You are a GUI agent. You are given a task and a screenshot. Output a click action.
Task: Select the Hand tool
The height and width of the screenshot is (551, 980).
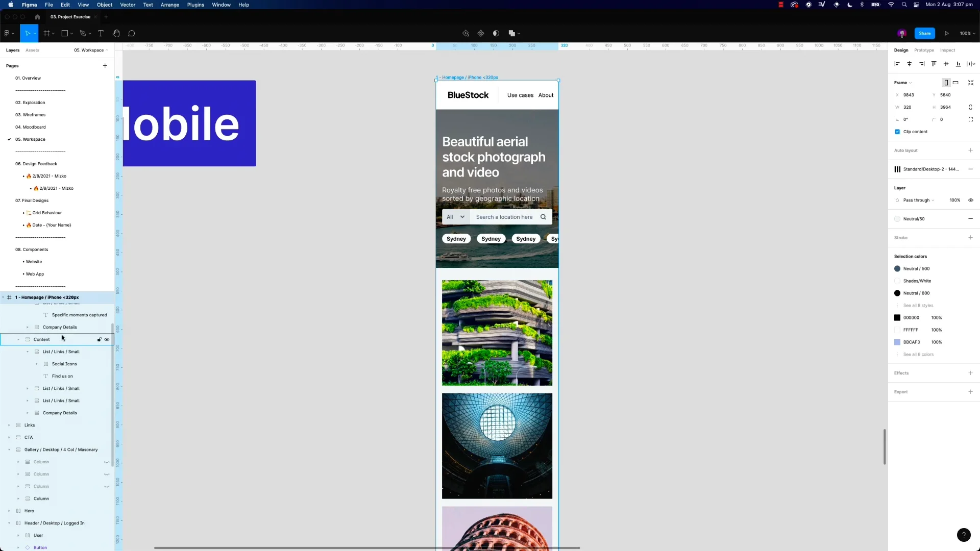(x=116, y=33)
